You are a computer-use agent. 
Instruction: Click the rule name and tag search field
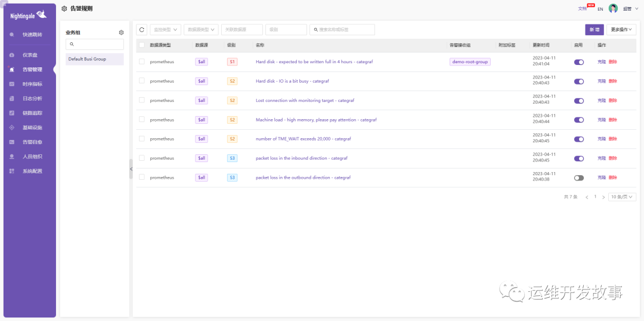tap(345, 29)
